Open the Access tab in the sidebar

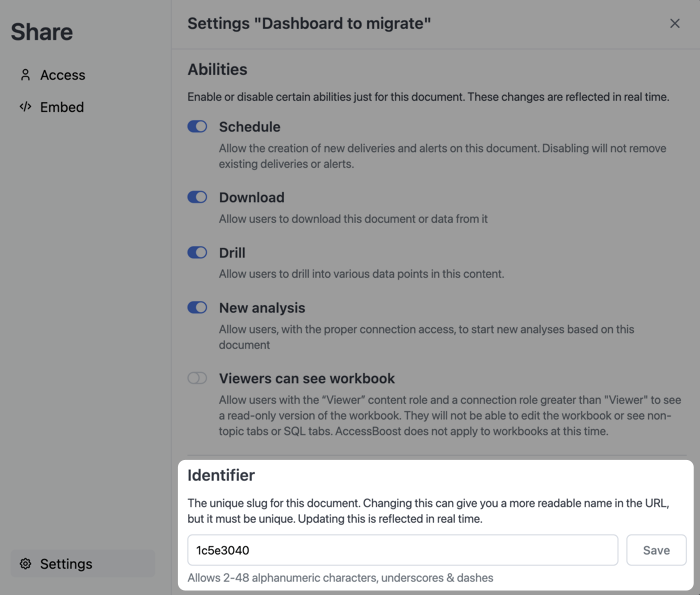tap(62, 75)
